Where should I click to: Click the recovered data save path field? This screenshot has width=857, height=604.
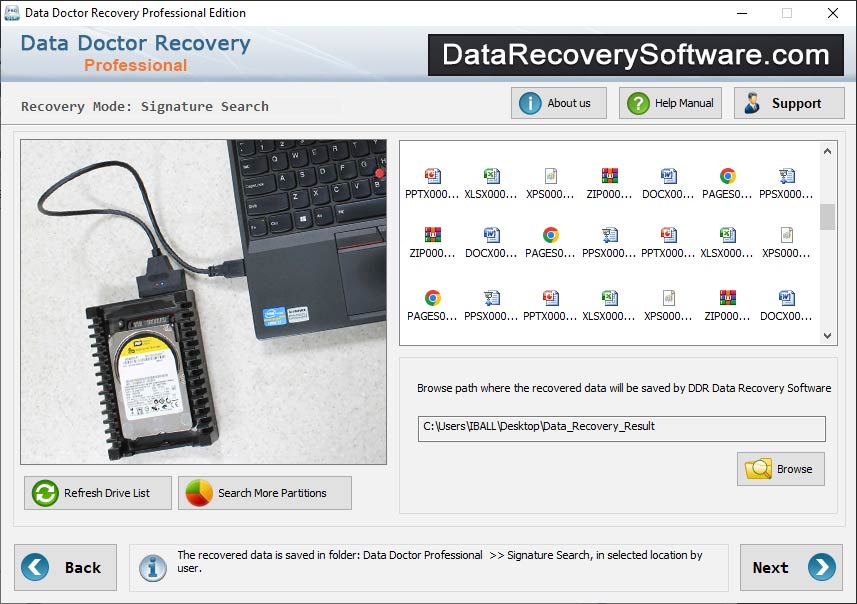tap(621, 429)
